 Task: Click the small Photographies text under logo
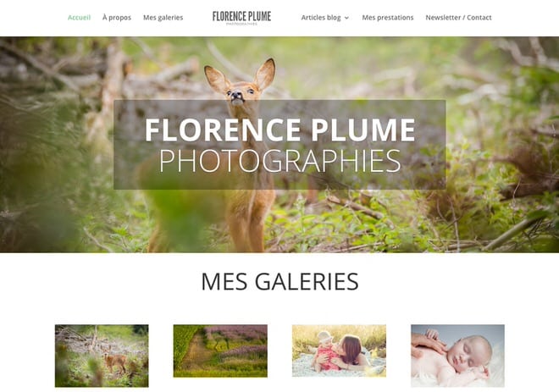coord(241,25)
